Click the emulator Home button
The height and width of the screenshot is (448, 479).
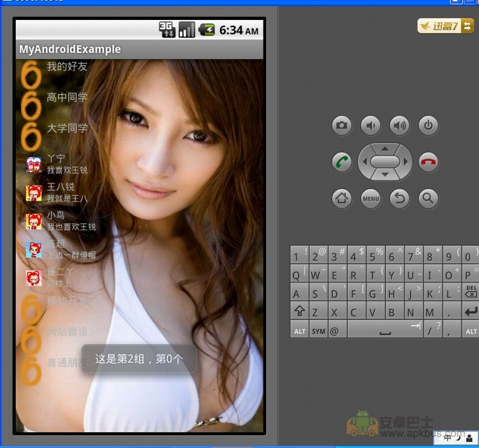click(341, 199)
